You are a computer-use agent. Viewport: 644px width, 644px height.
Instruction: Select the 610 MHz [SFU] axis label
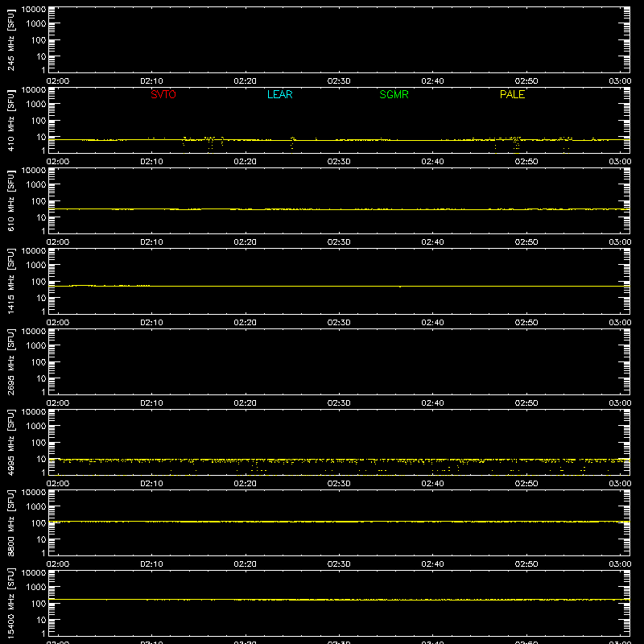pos(10,200)
